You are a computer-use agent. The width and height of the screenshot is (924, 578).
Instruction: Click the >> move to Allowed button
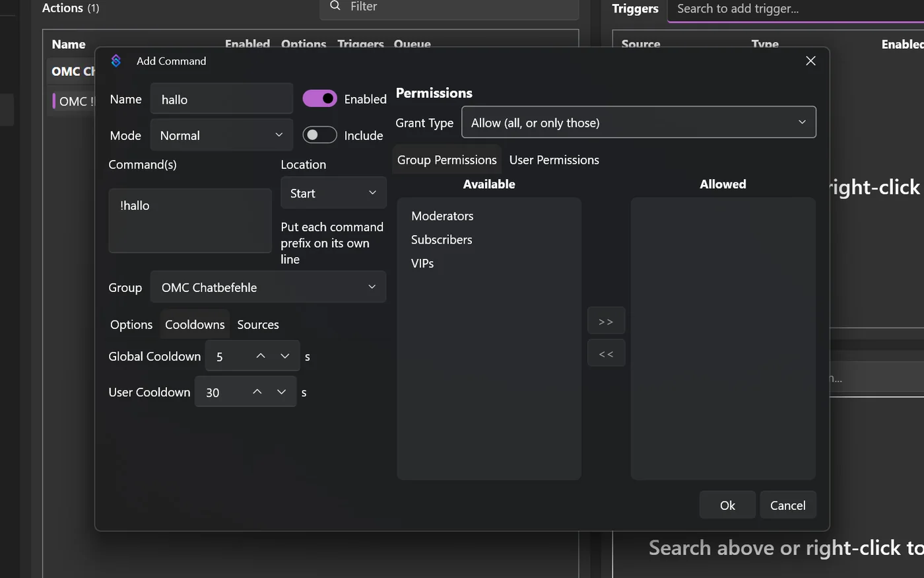(606, 322)
